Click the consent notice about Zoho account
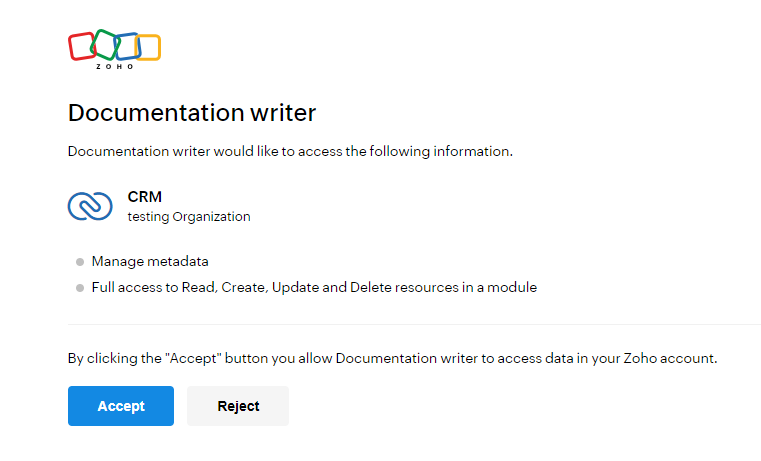The image size is (761, 461). [392, 359]
